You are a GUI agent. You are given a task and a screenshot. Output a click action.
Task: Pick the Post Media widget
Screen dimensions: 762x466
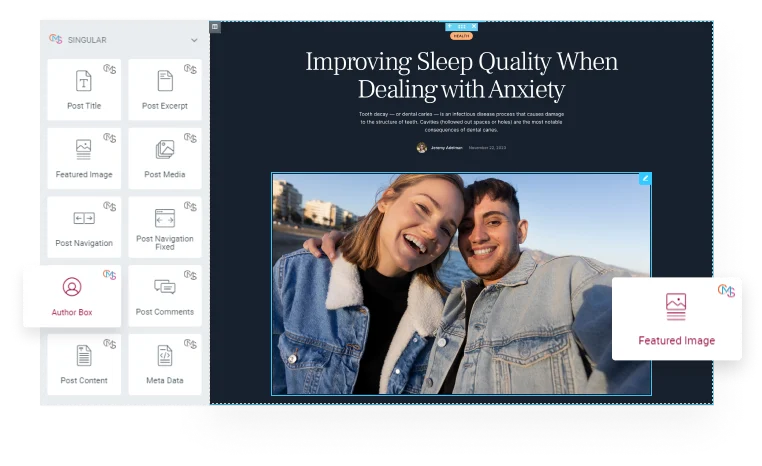pyautogui.click(x=165, y=158)
